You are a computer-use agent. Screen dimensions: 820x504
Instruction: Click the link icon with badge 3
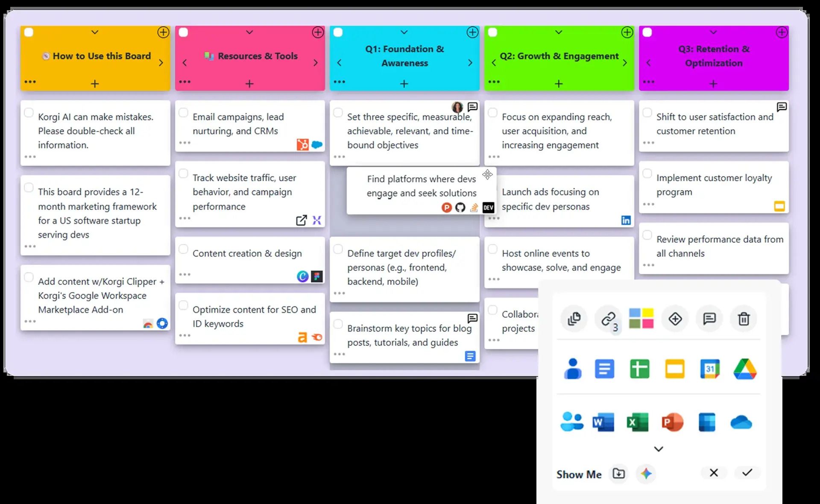[608, 319]
